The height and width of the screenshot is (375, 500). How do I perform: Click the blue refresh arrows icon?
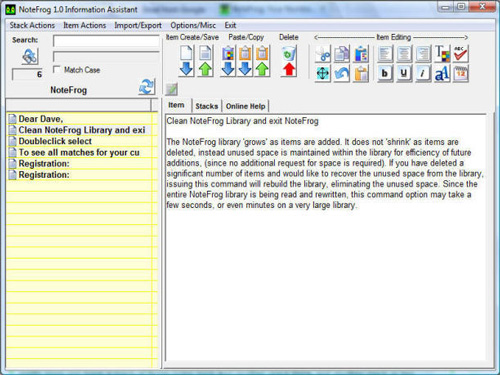pos(147,87)
